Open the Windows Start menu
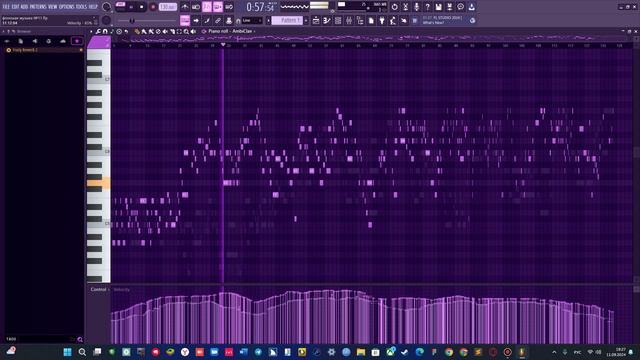 coord(68,352)
